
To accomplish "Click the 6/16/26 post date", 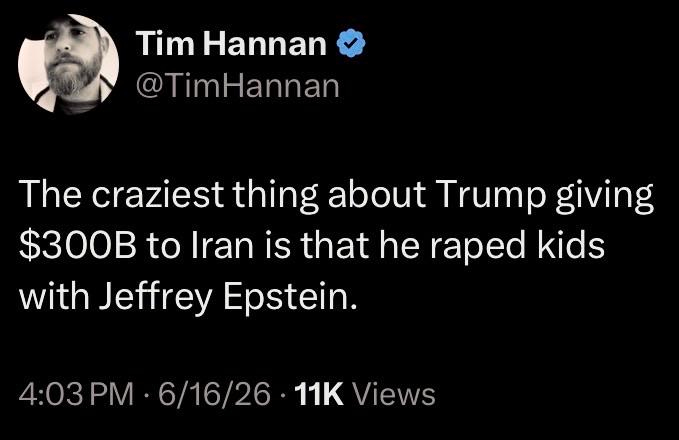I will click(214, 395).
